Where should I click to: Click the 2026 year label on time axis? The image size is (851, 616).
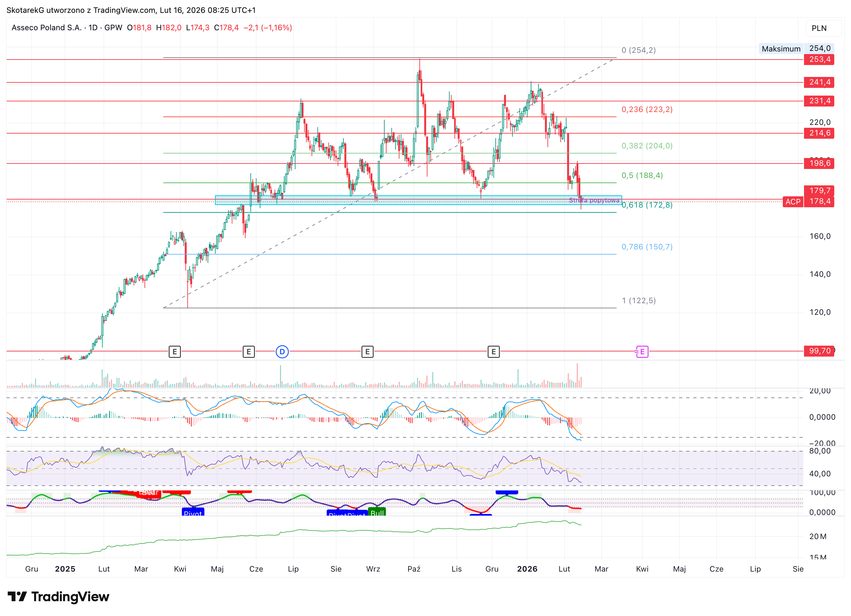[527, 569]
